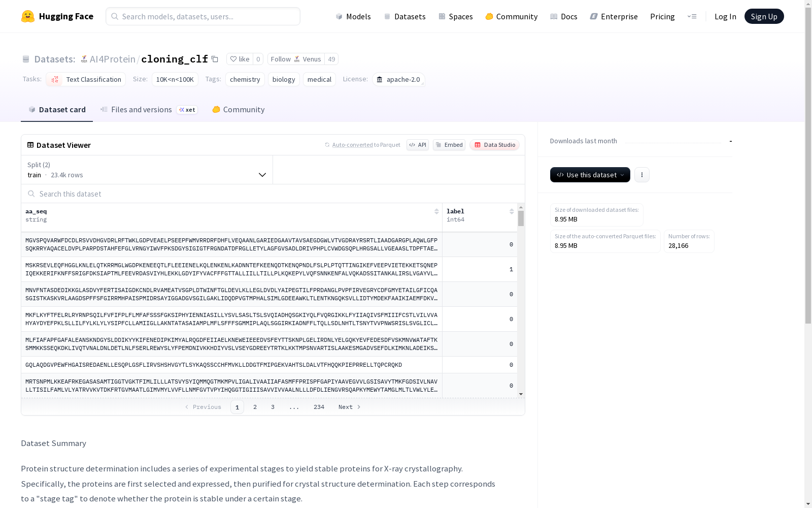Select the row starting with MGVSPQVARWFDCDL

pos(269,244)
